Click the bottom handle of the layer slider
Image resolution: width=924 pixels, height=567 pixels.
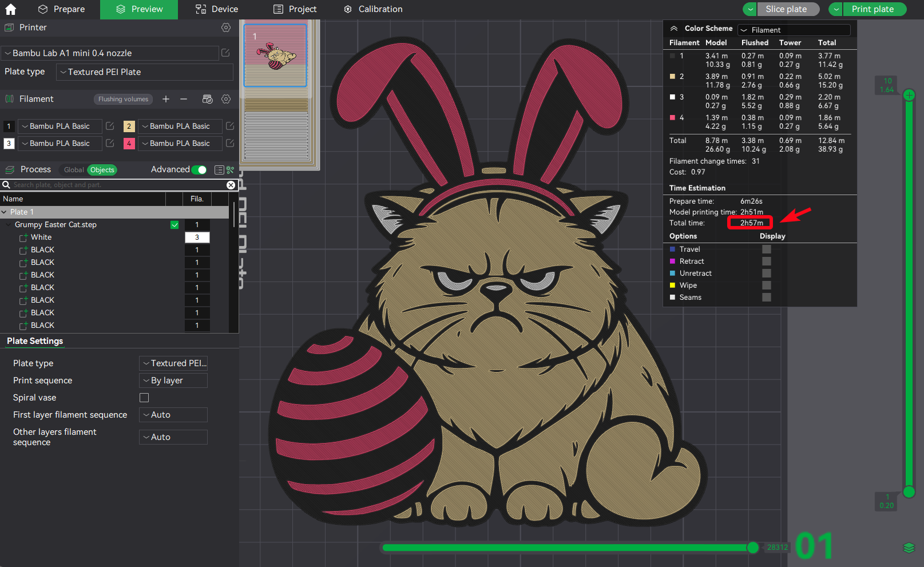[x=909, y=491]
